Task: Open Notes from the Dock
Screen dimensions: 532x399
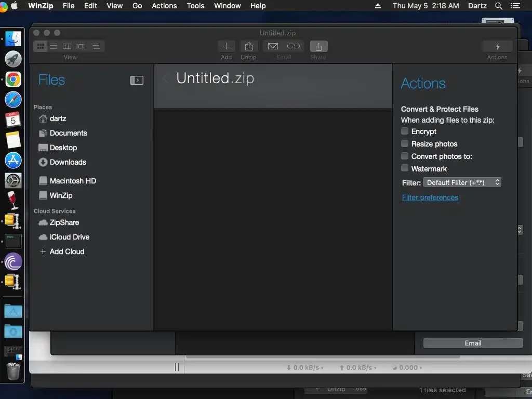Action: click(x=13, y=140)
